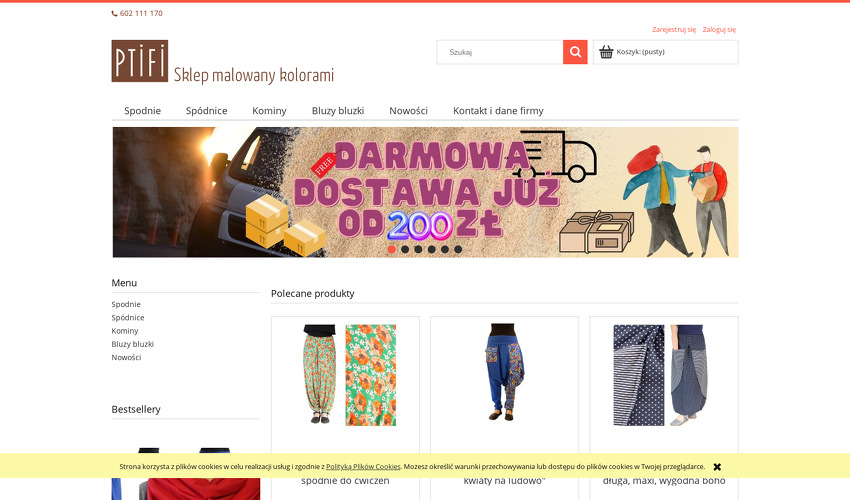Viewport: 850px width, 500px height.
Task: Dismiss the cookie notice with X
Action: (717, 466)
